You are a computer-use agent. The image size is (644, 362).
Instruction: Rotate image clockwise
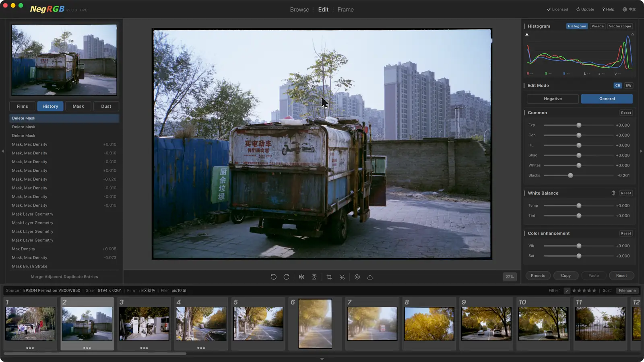coord(287,277)
